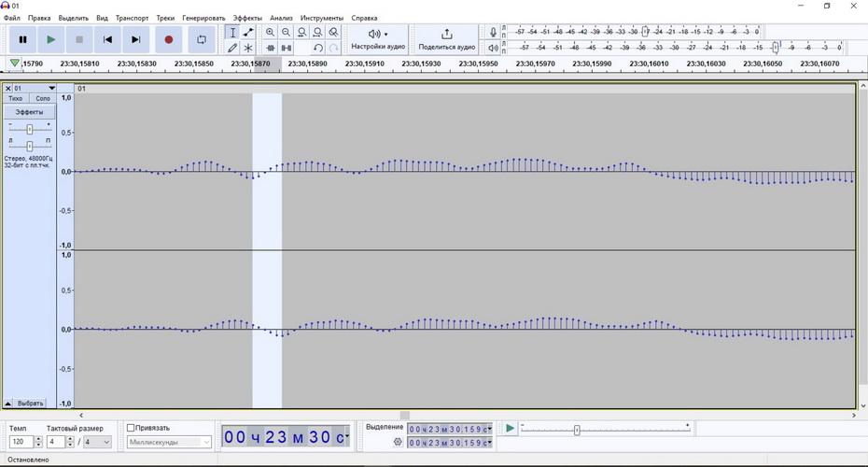Open the Выделить menu
The width and height of the screenshot is (868, 467).
click(x=74, y=18)
